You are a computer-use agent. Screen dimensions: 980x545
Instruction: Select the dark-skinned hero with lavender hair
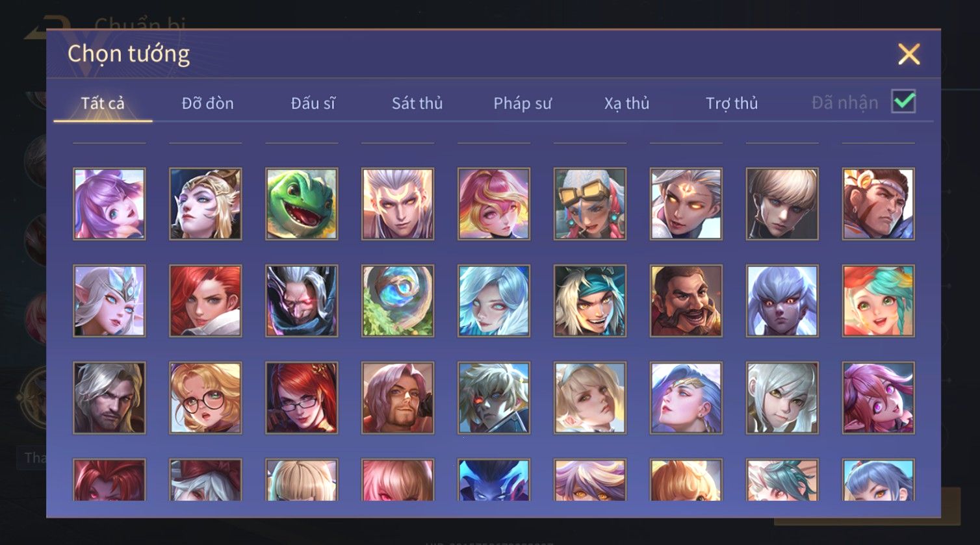click(782, 301)
